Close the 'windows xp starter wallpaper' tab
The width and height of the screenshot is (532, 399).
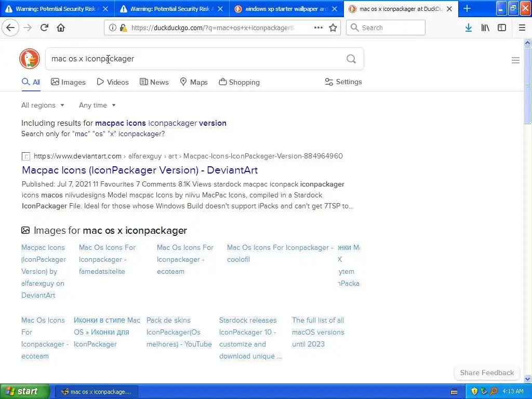(x=335, y=9)
